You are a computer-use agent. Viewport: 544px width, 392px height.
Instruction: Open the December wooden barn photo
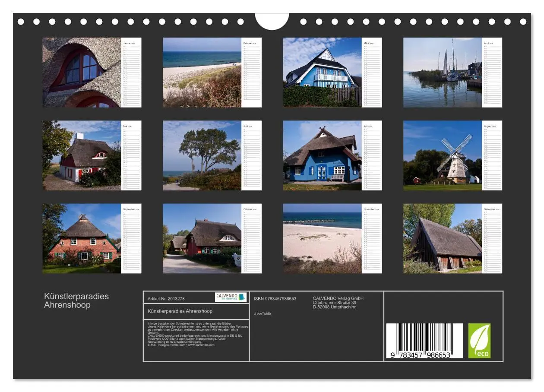[443, 239]
